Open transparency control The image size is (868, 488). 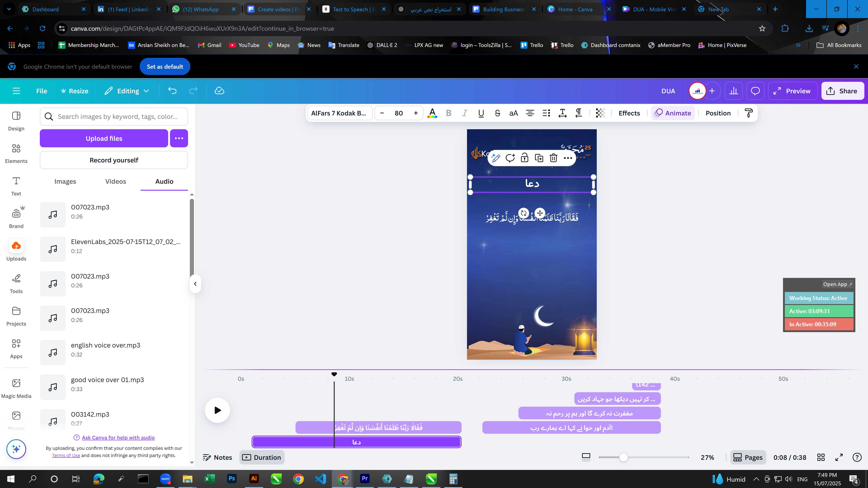[x=600, y=113]
